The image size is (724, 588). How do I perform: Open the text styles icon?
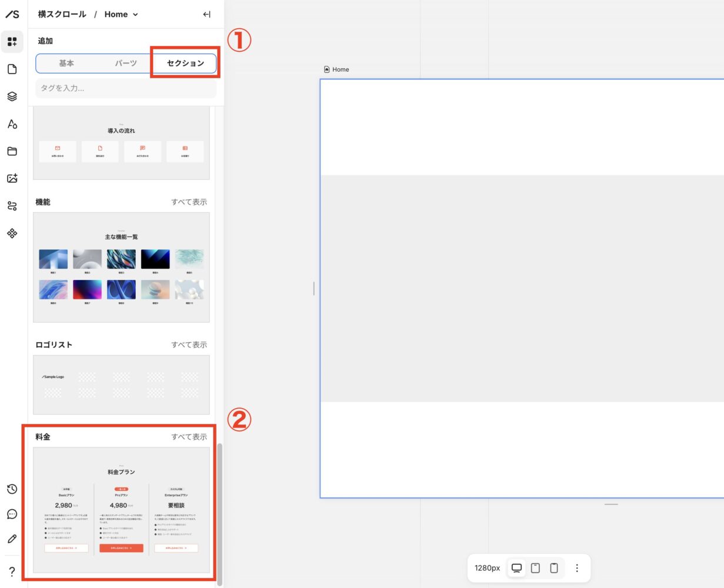click(x=12, y=124)
